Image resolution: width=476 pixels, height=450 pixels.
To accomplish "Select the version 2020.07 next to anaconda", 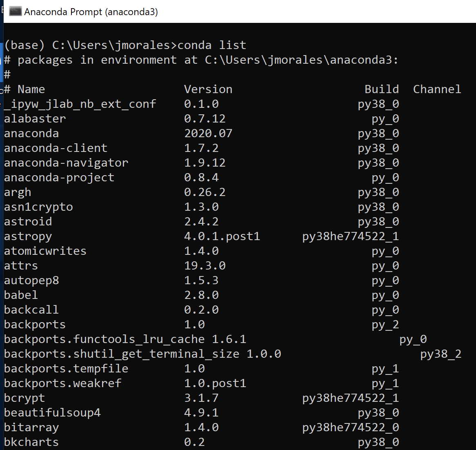I will [x=208, y=133].
